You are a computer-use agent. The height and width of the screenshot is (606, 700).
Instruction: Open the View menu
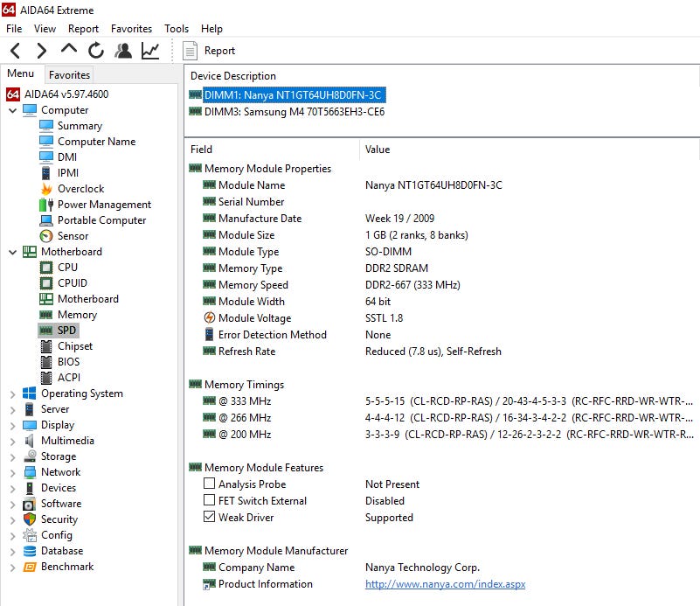(45, 29)
